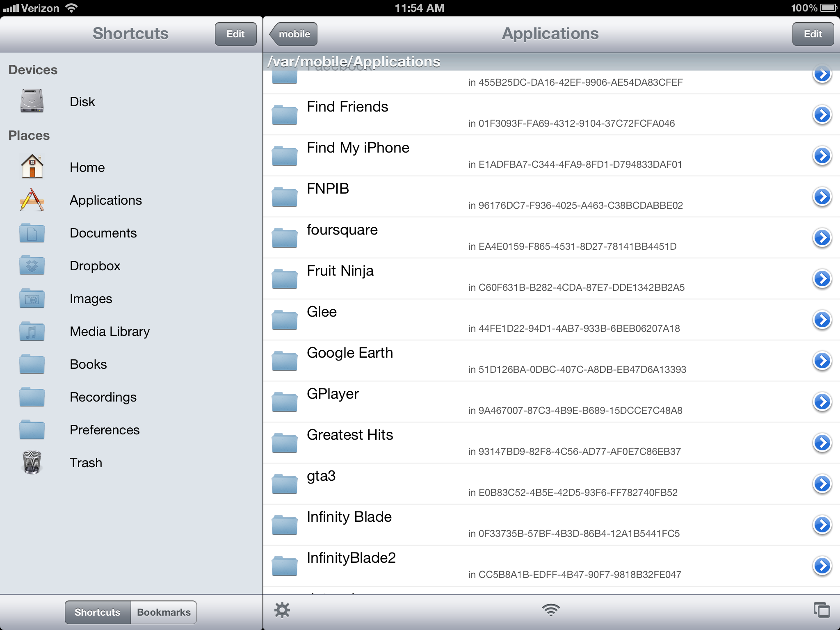840x630 pixels.
Task: Go to Home via the house icon
Action: [x=32, y=167]
